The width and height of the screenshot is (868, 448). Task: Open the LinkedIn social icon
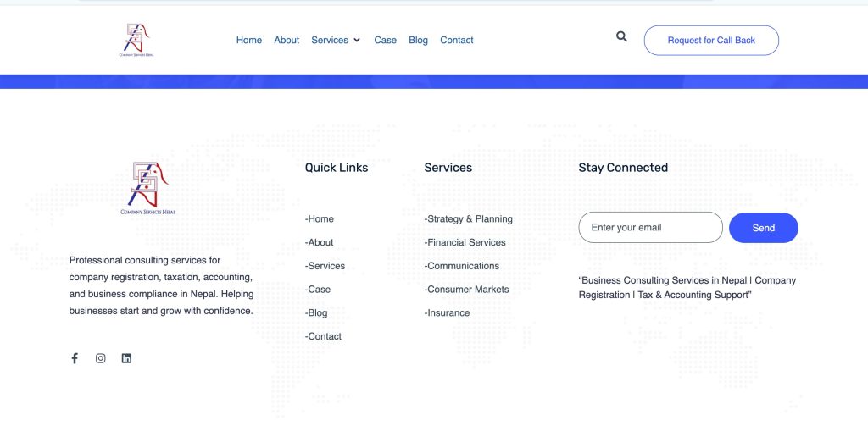pos(127,358)
